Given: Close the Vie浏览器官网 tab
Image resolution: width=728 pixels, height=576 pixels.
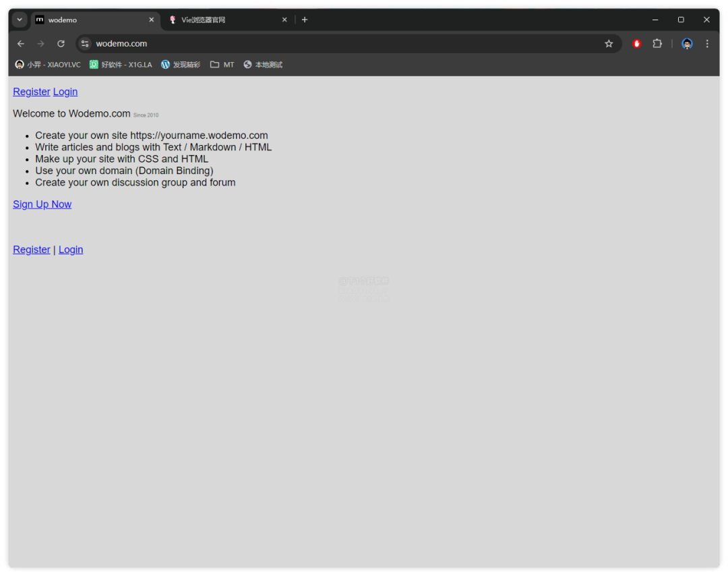Looking at the screenshot, I should coord(284,20).
